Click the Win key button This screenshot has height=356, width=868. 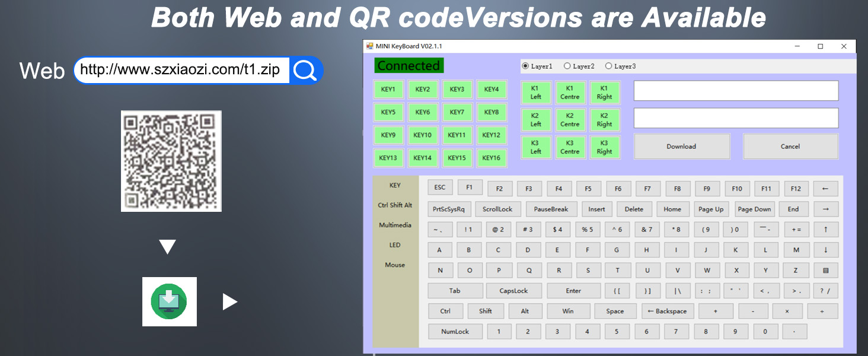[568, 311]
